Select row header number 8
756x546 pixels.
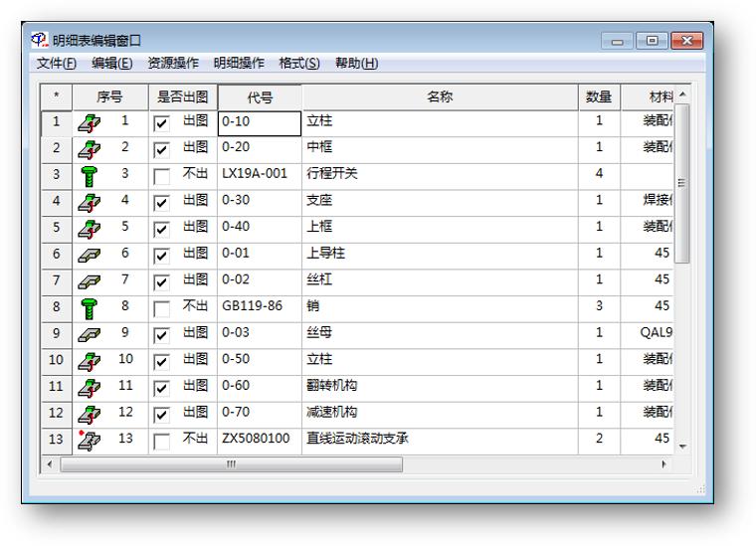(x=57, y=309)
